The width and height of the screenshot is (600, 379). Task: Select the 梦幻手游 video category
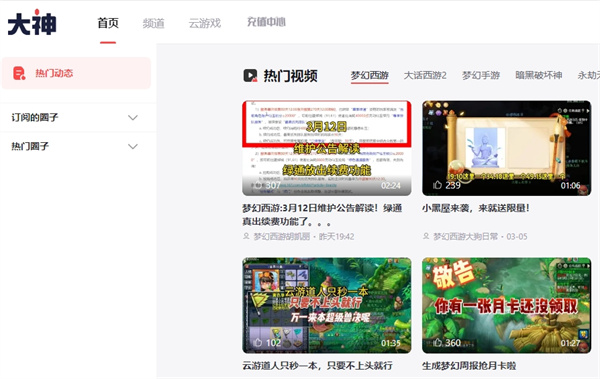coord(481,75)
